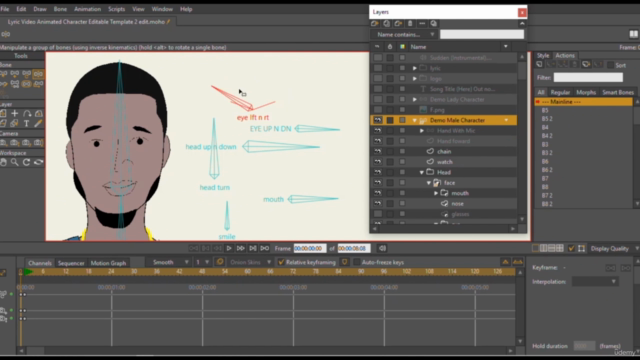640x360 pixels.
Task: Switch to the Motion Graph tab
Action: click(108, 263)
